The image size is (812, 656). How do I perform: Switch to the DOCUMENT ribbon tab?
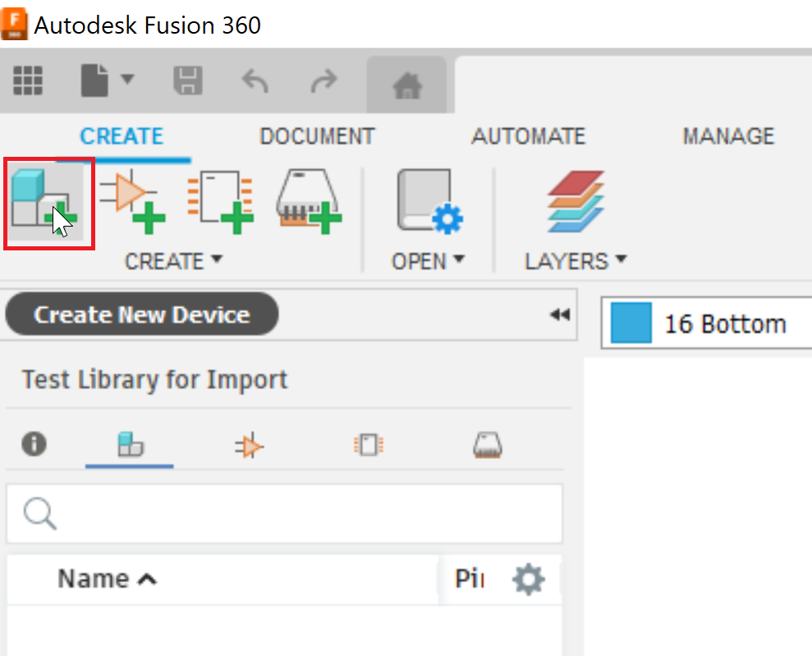[x=317, y=136]
